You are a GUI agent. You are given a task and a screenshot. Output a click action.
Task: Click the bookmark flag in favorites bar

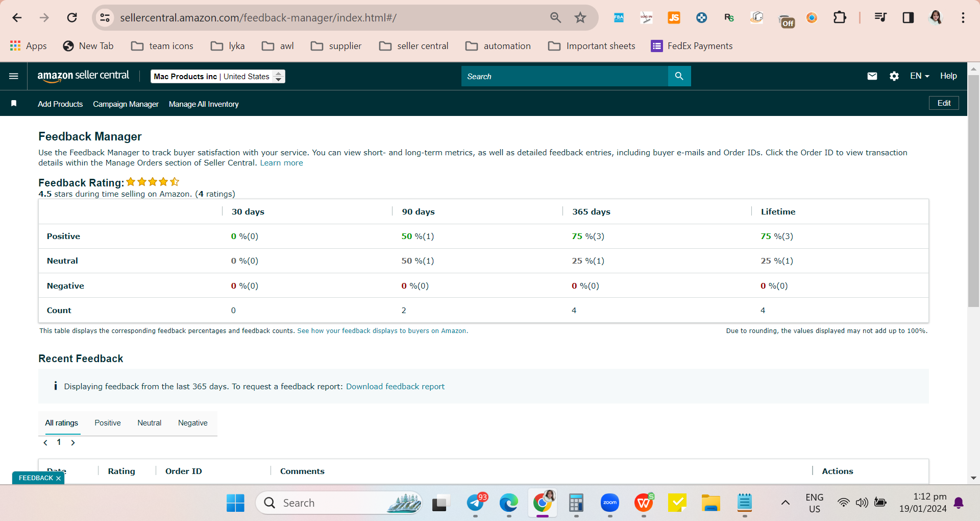pos(14,104)
